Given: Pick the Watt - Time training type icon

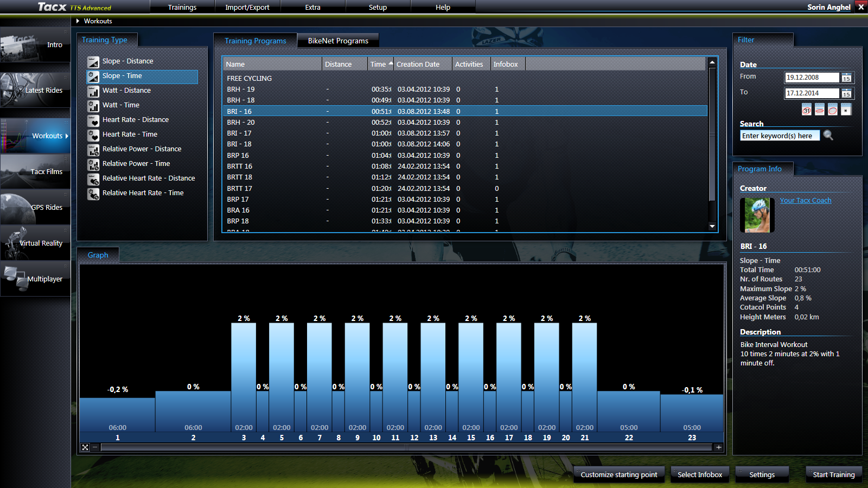Looking at the screenshot, I should point(93,106).
